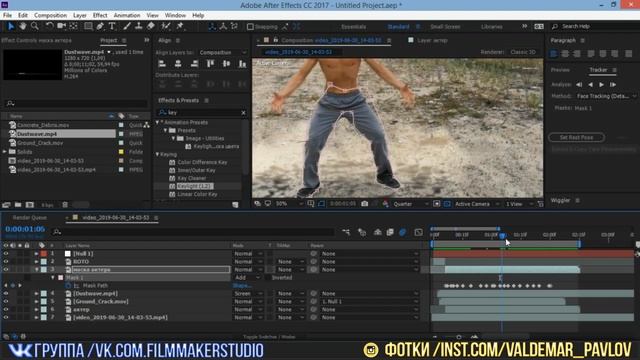640x360 pixels.
Task: Open the Window menu
Action: pyautogui.click(x=175, y=16)
